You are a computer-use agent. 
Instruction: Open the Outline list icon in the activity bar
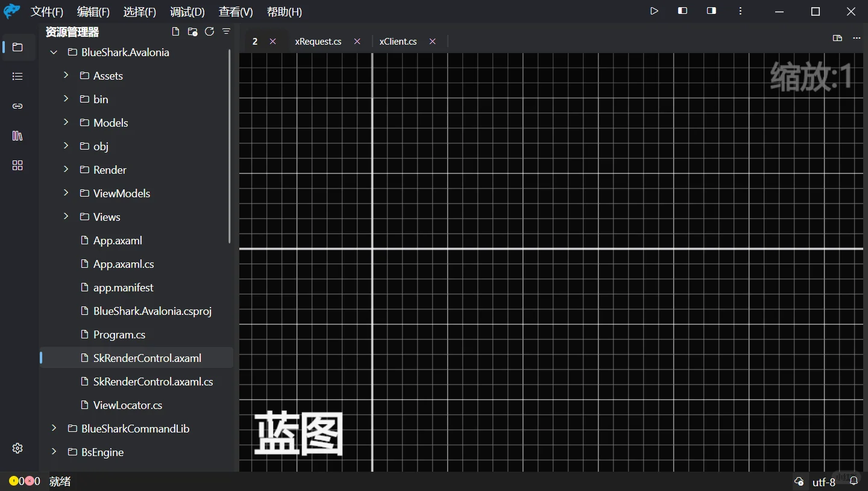[x=17, y=76]
